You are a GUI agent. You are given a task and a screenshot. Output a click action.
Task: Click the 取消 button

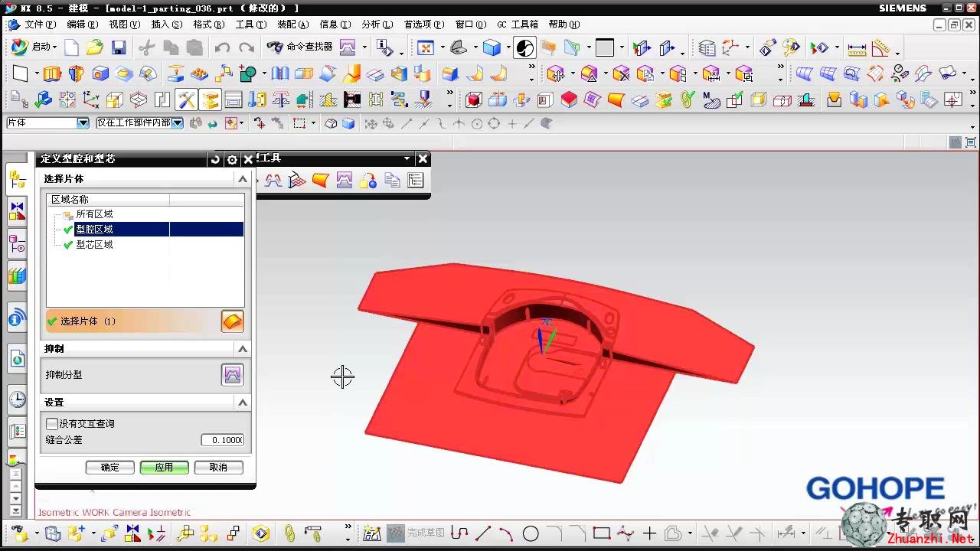(219, 468)
